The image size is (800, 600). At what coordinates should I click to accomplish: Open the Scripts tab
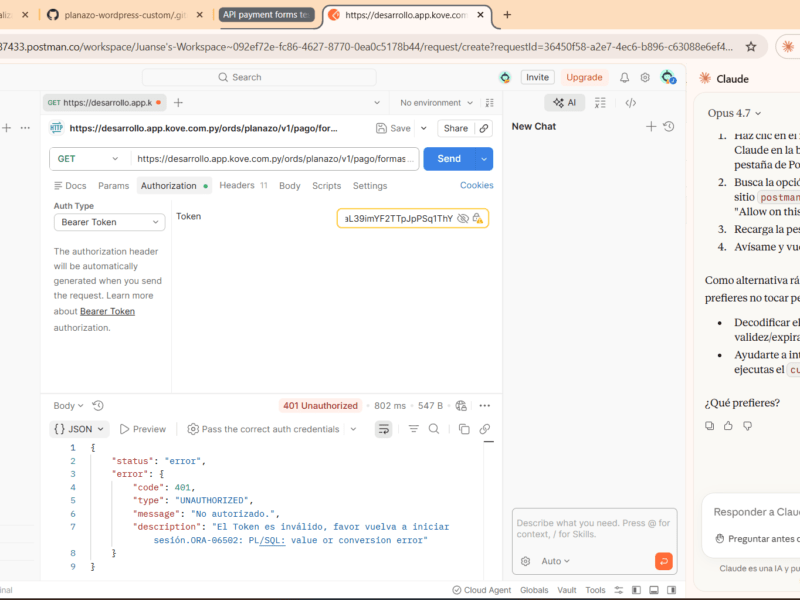(x=326, y=186)
